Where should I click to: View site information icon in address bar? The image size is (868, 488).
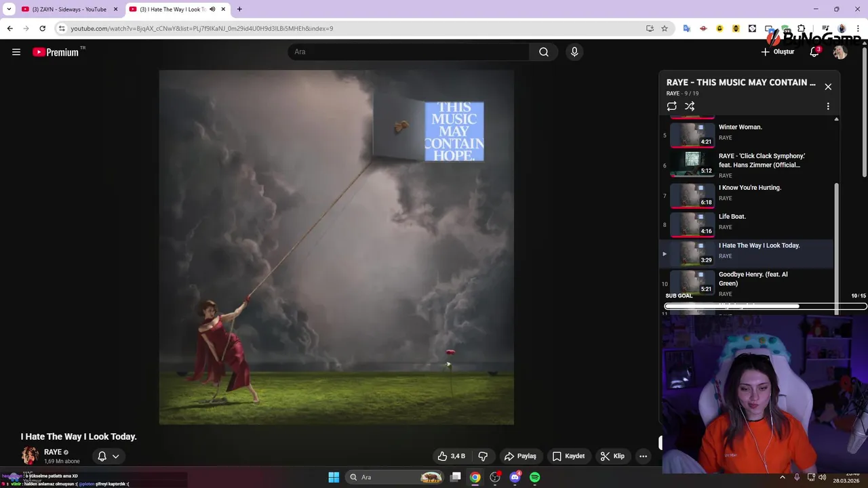(x=62, y=28)
